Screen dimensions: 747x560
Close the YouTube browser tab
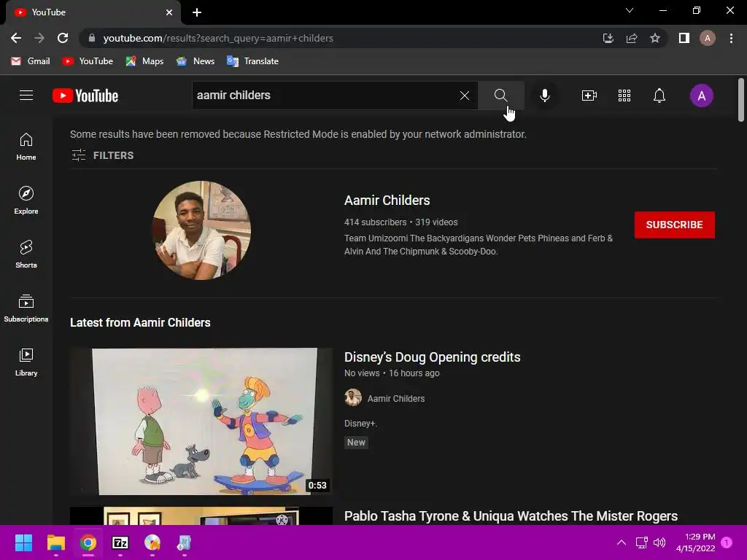[169, 12]
